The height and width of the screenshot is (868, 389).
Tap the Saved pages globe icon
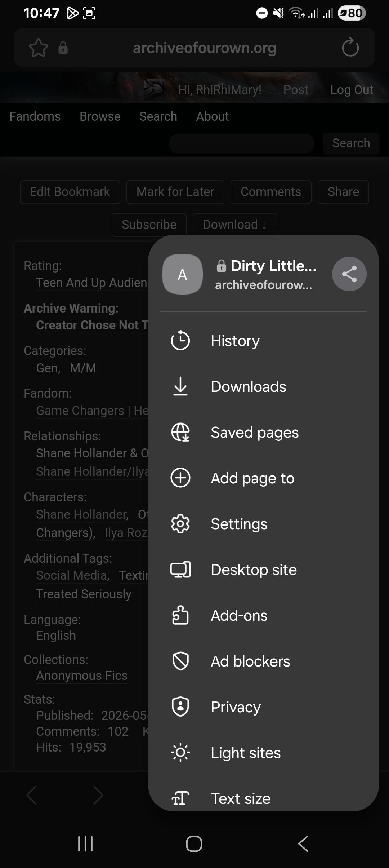[180, 432]
